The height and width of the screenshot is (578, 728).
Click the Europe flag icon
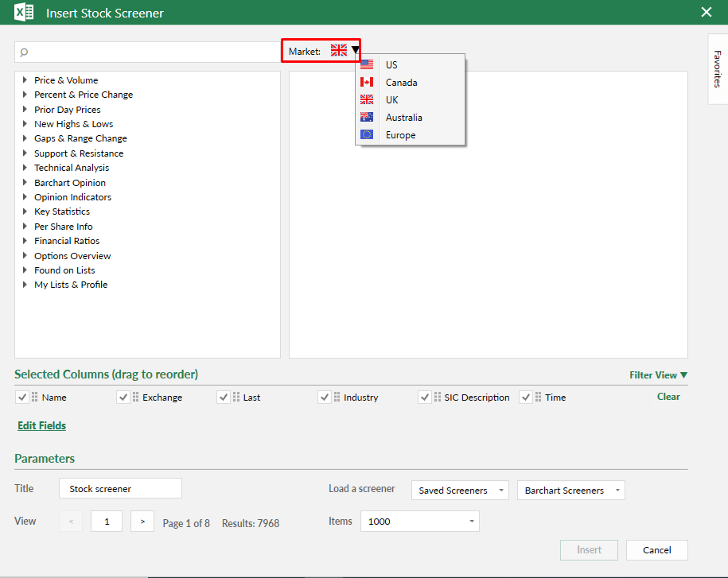(367, 134)
